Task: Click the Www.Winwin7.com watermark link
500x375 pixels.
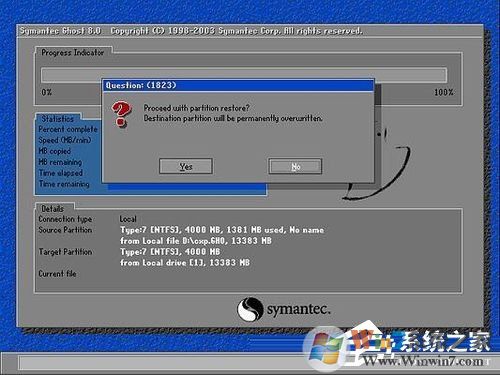Action: (x=423, y=361)
